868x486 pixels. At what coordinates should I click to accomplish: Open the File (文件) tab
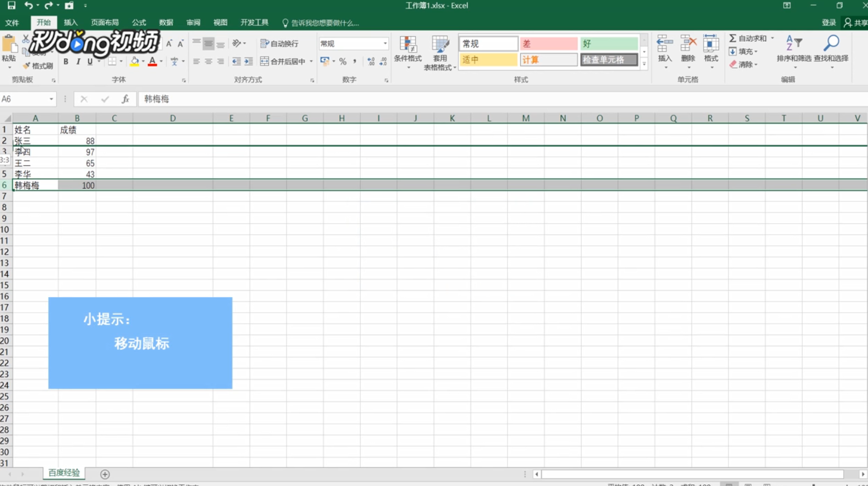point(12,23)
